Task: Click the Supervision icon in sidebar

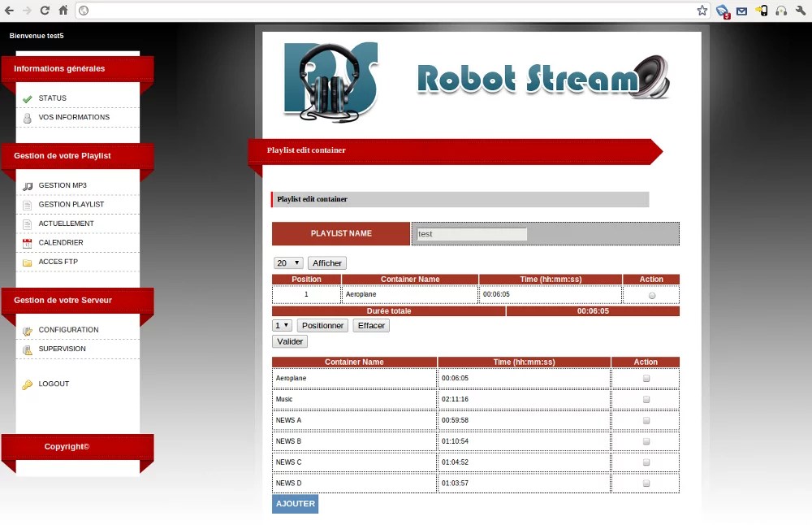Action: pyautogui.click(x=27, y=349)
